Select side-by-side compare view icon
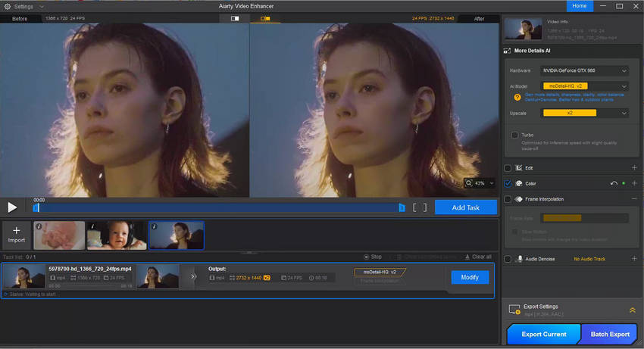The height and width of the screenshot is (349, 644). (265, 18)
